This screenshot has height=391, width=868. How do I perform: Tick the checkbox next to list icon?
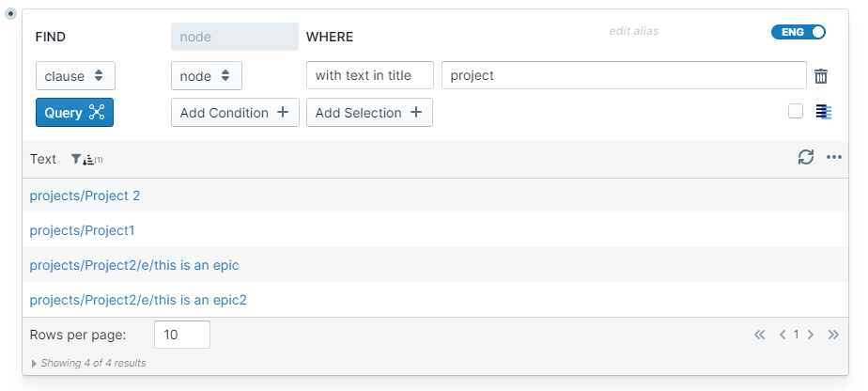tap(796, 112)
